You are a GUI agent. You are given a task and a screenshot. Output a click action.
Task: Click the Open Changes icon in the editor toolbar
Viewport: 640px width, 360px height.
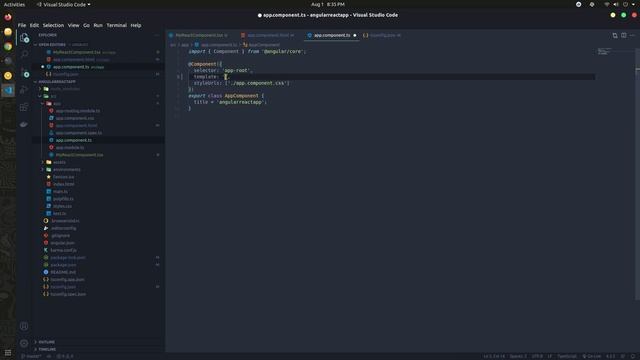615,35
